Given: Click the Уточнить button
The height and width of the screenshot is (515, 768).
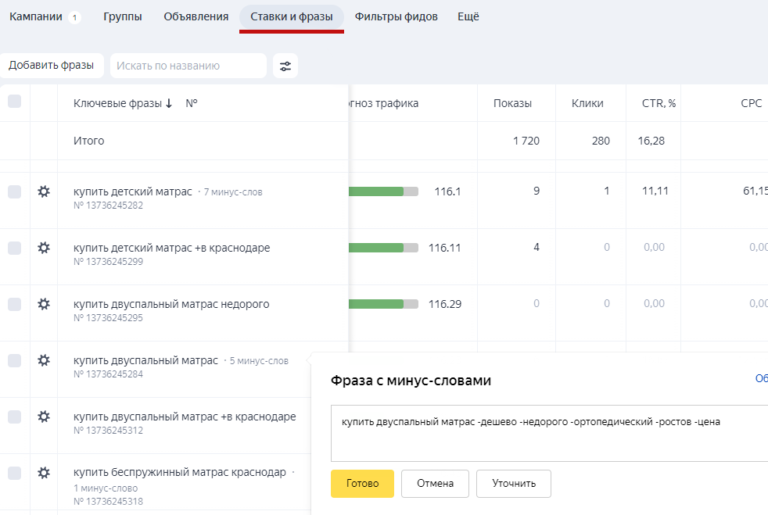Looking at the screenshot, I should 514,484.
